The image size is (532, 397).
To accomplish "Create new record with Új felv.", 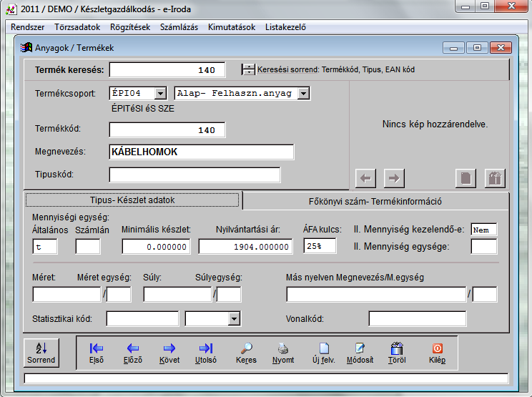I will [324, 353].
